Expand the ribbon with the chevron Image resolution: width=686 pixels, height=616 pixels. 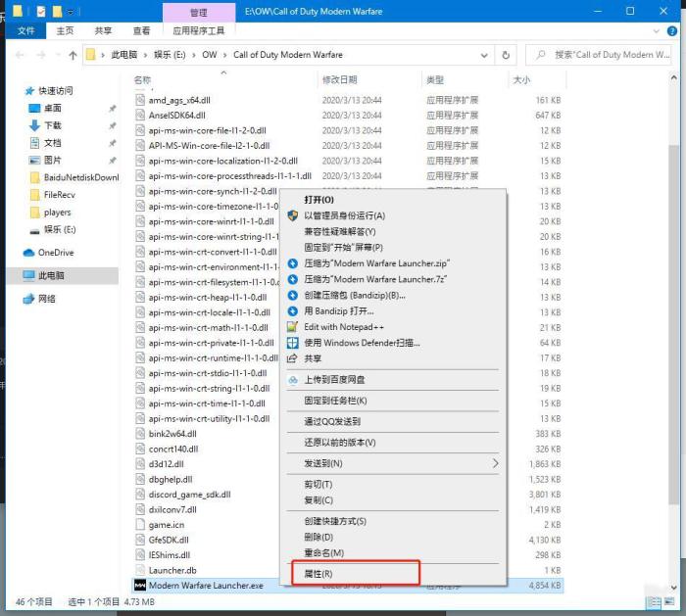656,31
